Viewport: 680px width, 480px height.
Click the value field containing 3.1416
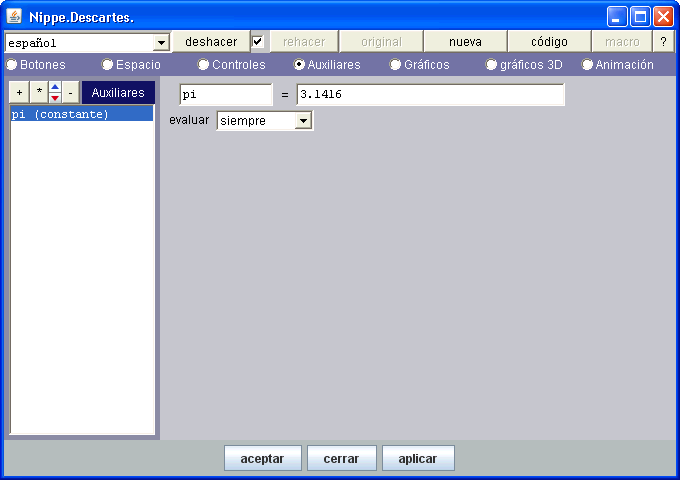[430, 95]
